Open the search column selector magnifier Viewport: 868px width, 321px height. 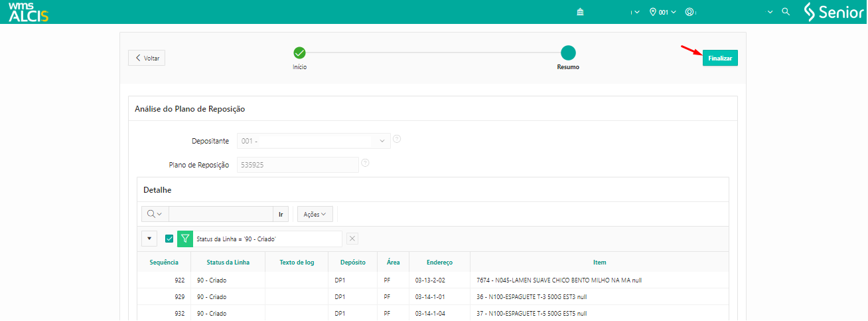(155, 214)
